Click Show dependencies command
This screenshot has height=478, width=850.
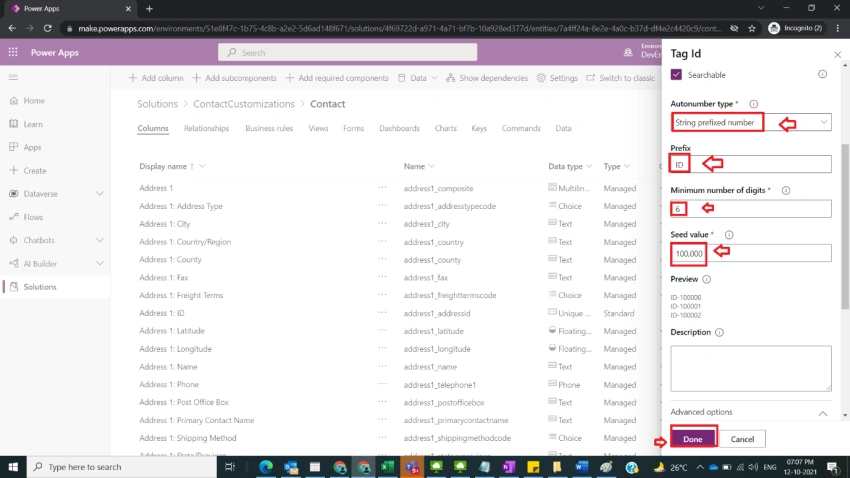[x=486, y=78]
